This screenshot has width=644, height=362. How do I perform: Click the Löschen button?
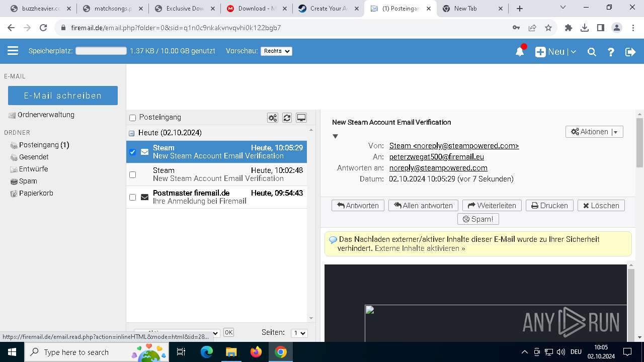(x=601, y=206)
